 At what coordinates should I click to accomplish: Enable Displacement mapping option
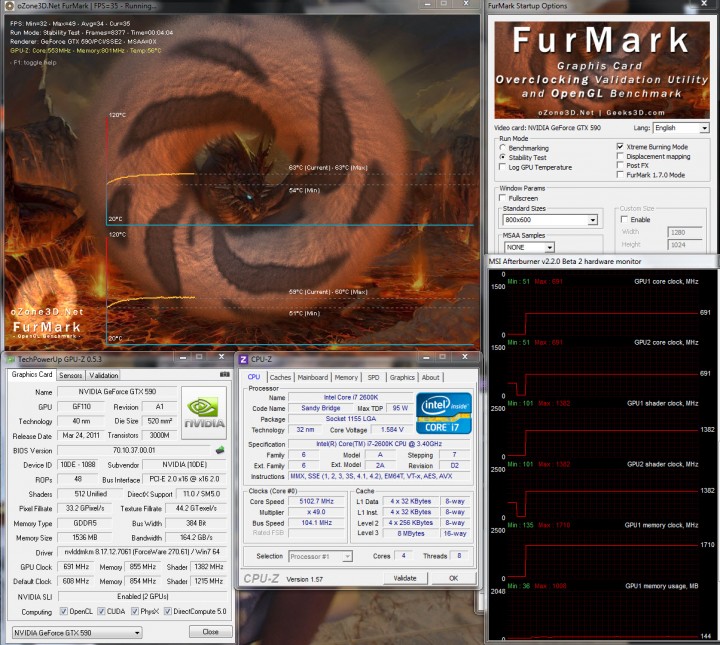[620, 156]
